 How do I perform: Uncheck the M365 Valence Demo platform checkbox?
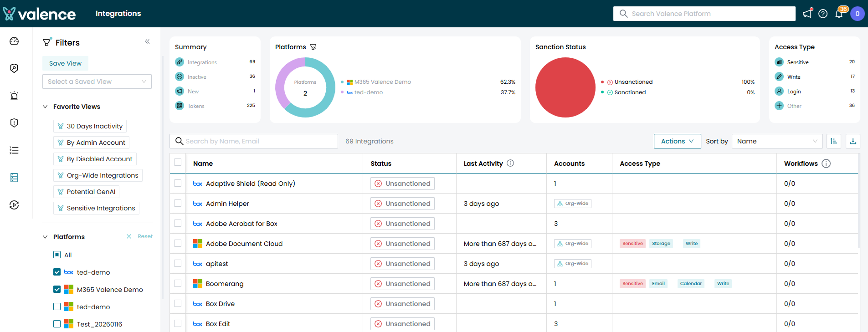tap(57, 290)
